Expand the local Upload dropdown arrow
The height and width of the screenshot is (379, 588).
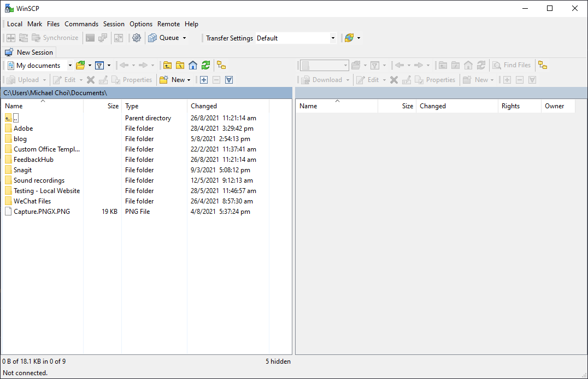44,80
